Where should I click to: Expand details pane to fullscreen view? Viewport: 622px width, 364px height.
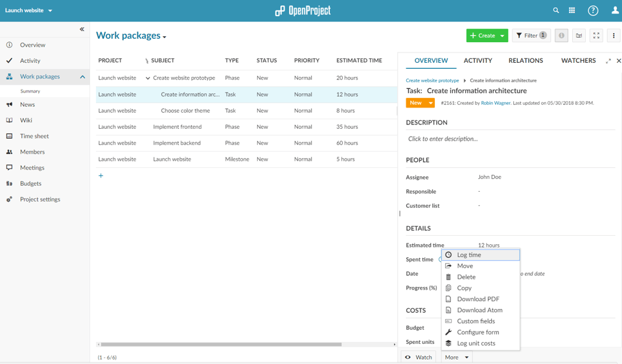click(608, 61)
